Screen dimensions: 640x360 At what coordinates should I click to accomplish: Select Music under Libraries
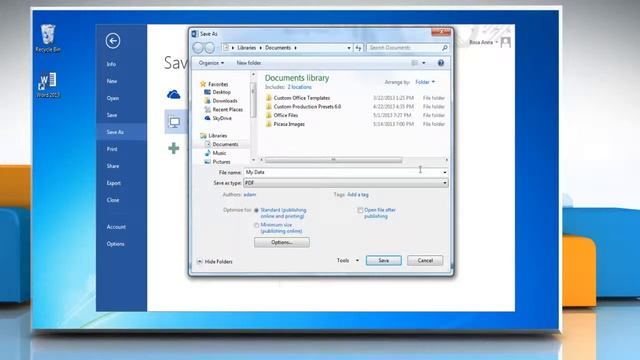point(215,153)
